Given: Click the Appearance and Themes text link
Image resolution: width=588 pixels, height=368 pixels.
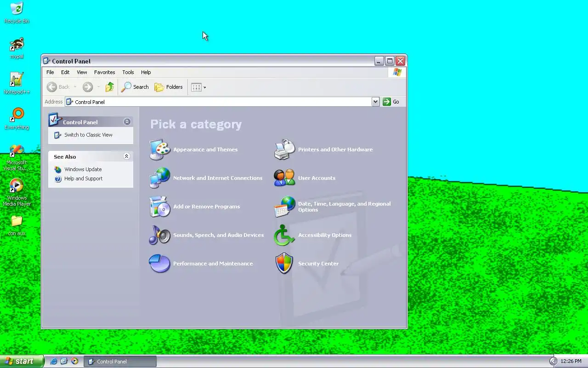Looking at the screenshot, I should point(205,149).
